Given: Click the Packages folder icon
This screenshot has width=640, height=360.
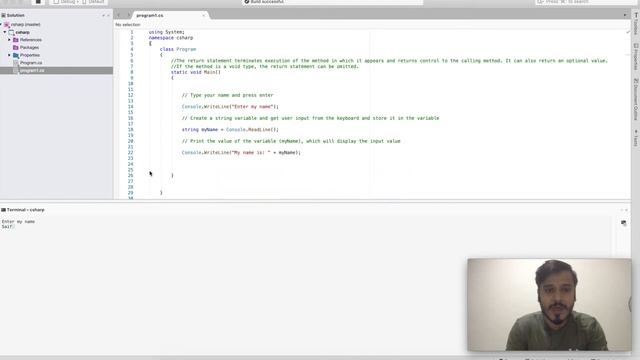Looking at the screenshot, I should click(x=16, y=47).
